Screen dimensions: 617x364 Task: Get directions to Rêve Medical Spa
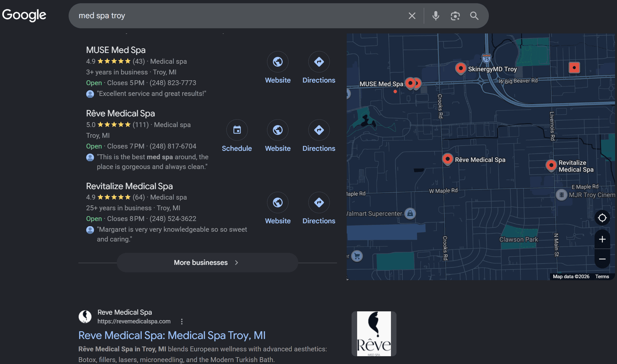(319, 130)
